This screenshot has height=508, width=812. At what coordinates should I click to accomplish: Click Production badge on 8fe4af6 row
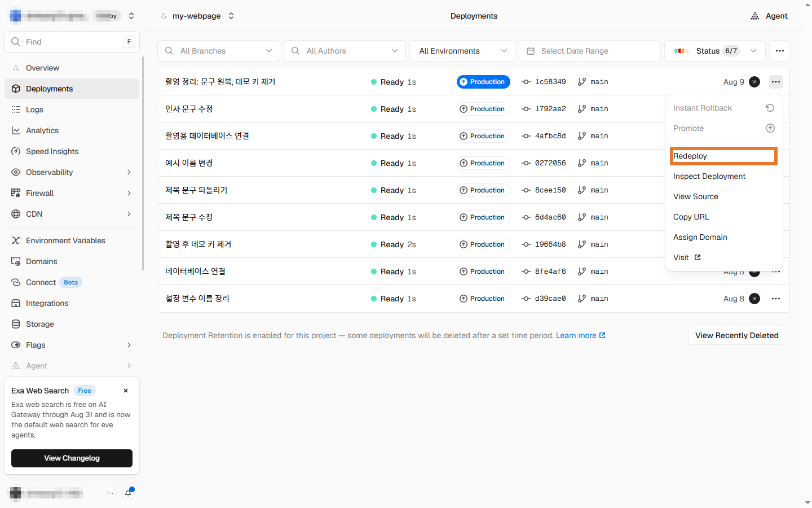pyautogui.click(x=483, y=271)
